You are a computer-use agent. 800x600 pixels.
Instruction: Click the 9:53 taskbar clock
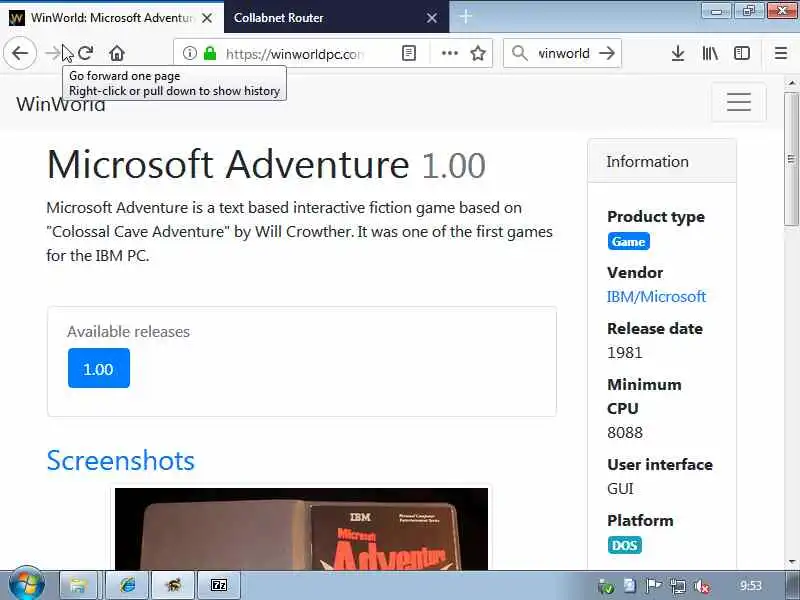coord(751,586)
